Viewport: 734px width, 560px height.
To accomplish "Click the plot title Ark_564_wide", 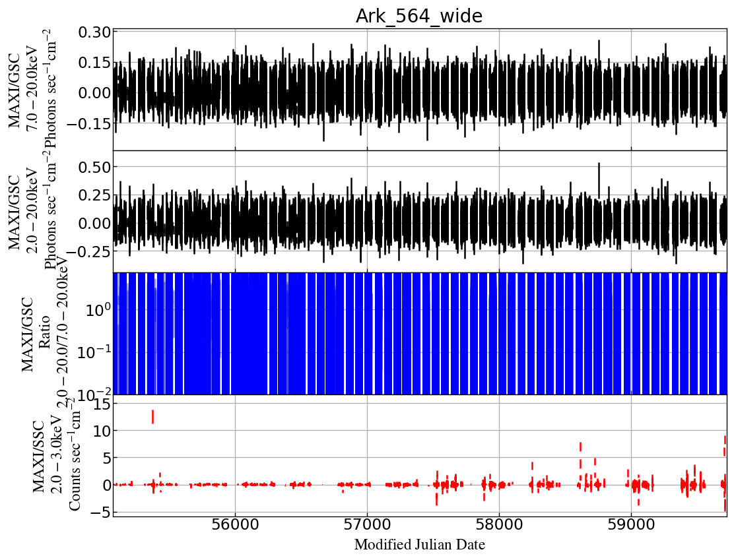I will point(419,16).
